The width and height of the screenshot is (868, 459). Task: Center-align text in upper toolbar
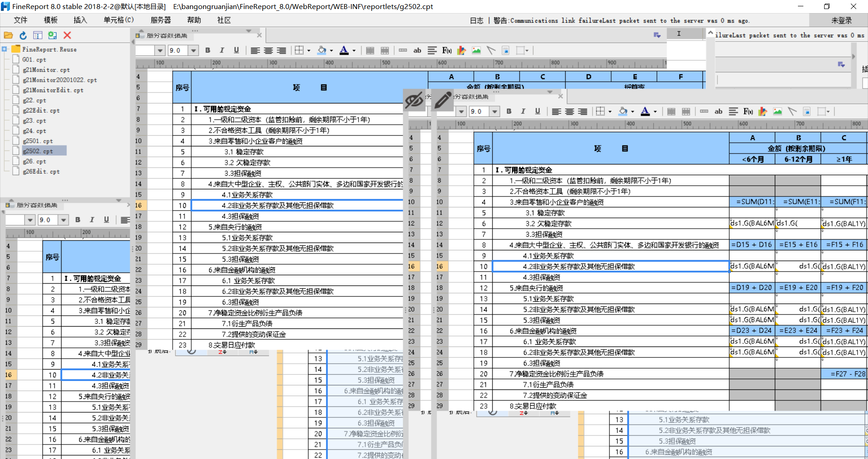tap(269, 51)
